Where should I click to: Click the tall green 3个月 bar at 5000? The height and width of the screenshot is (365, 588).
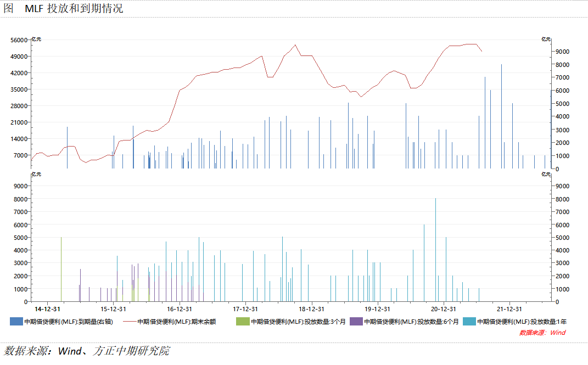click(61, 269)
